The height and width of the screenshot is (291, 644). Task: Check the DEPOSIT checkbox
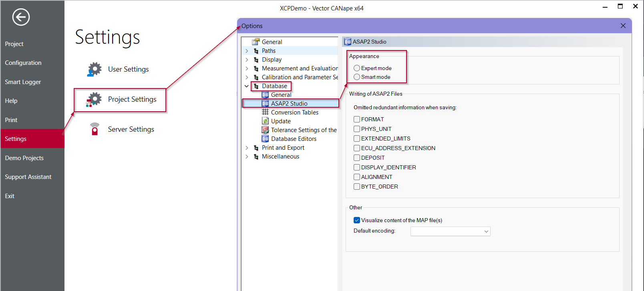[357, 158]
